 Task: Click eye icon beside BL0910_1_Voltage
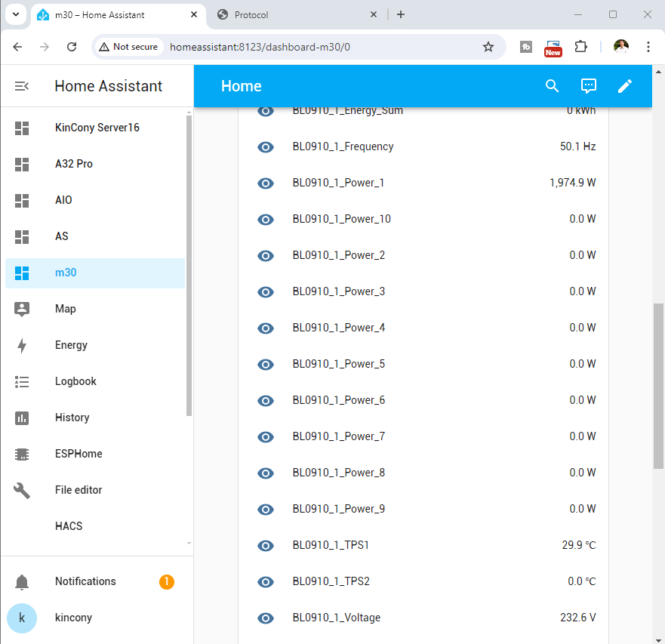pos(266,618)
